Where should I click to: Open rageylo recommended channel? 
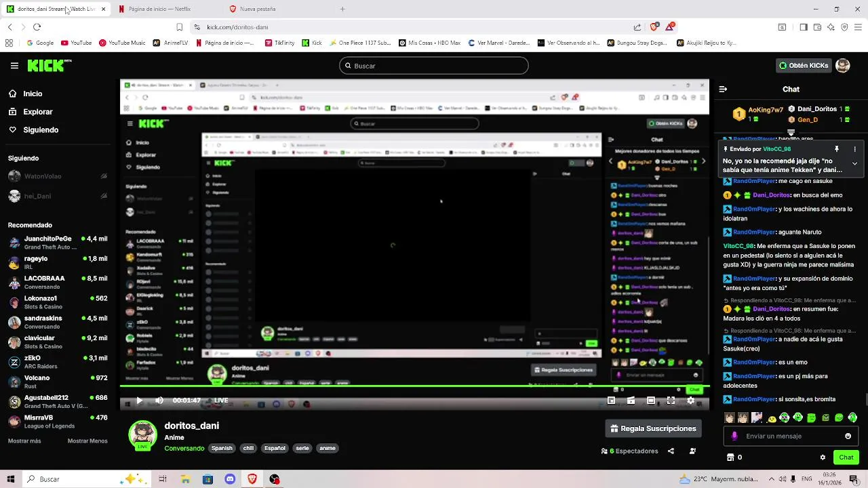pos(58,262)
